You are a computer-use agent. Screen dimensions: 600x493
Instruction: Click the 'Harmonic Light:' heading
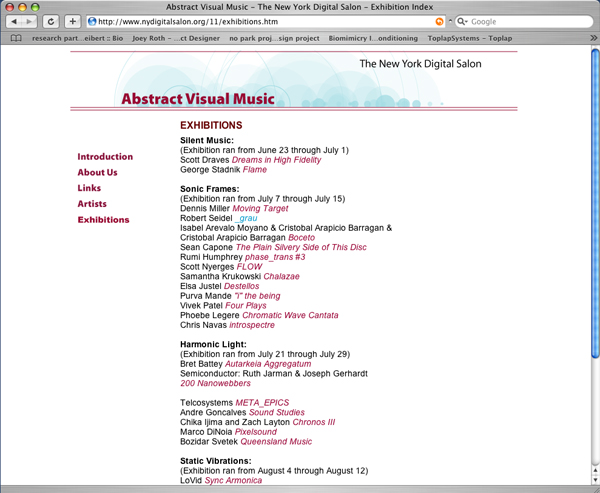tap(213, 344)
